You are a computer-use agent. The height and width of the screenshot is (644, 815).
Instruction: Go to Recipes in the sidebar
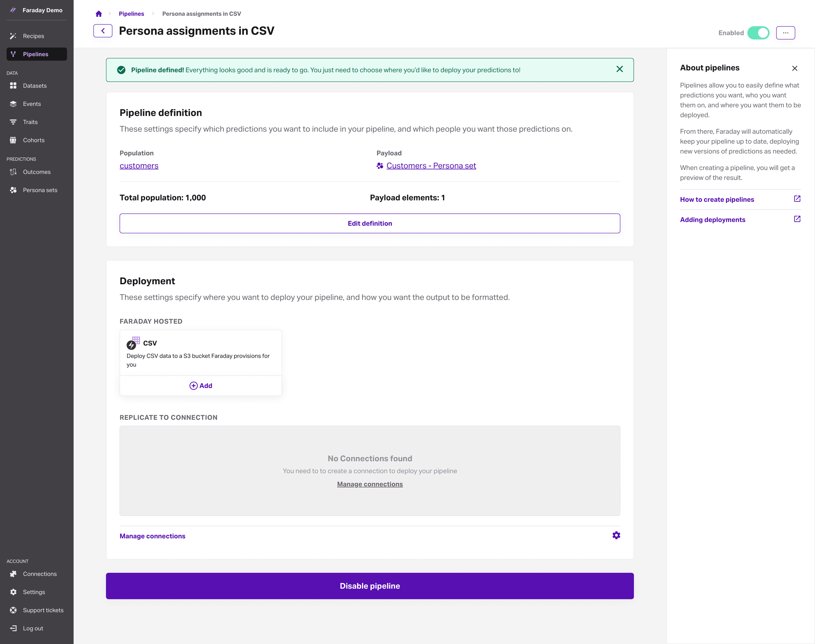click(x=33, y=36)
